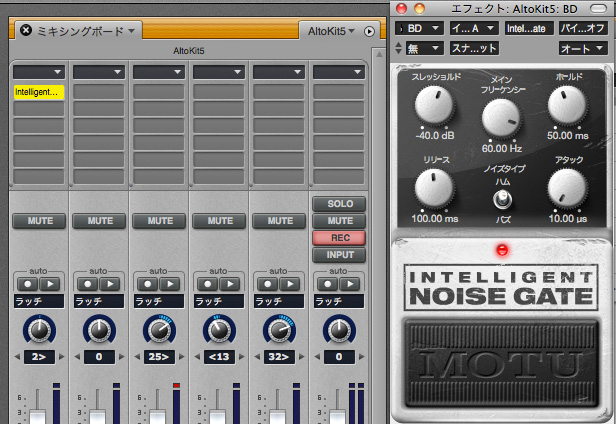This screenshot has height=424, width=616.
Task: Click left pan arrow beside 25> value
Action: coord(137,357)
